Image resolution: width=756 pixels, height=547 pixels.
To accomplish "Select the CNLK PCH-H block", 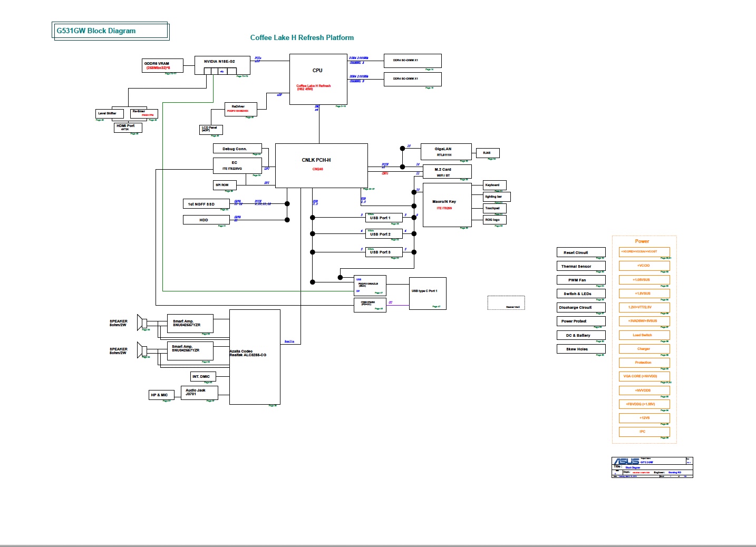I will tap(322, 165).
